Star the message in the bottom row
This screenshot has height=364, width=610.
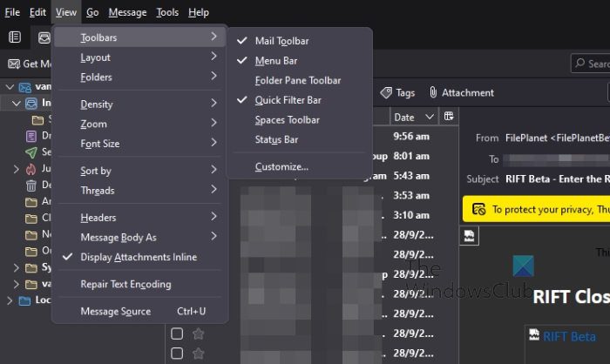tap(199, 354)
